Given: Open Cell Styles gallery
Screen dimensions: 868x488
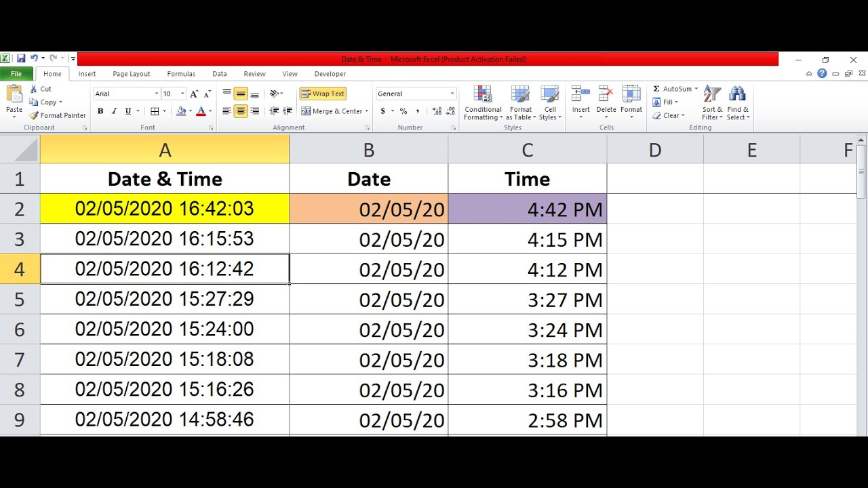Looking at the screenshot, I should [550, 103].
